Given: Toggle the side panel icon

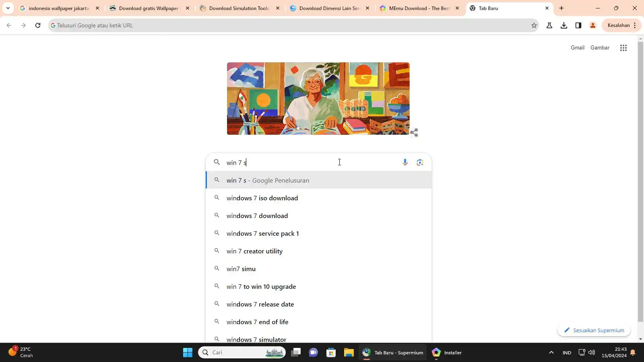Looking at the screenshot, I should pyautogui.click(x=578, y=25).
